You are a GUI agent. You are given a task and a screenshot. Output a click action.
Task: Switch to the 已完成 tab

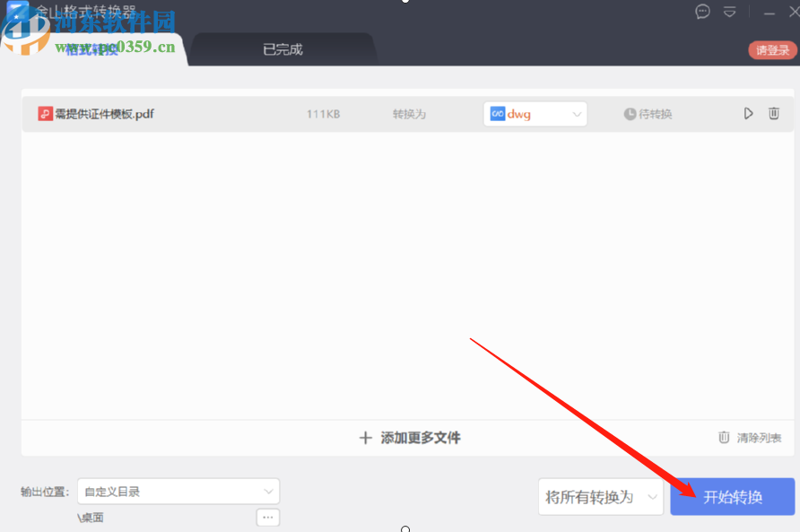[x=283, y=49]
